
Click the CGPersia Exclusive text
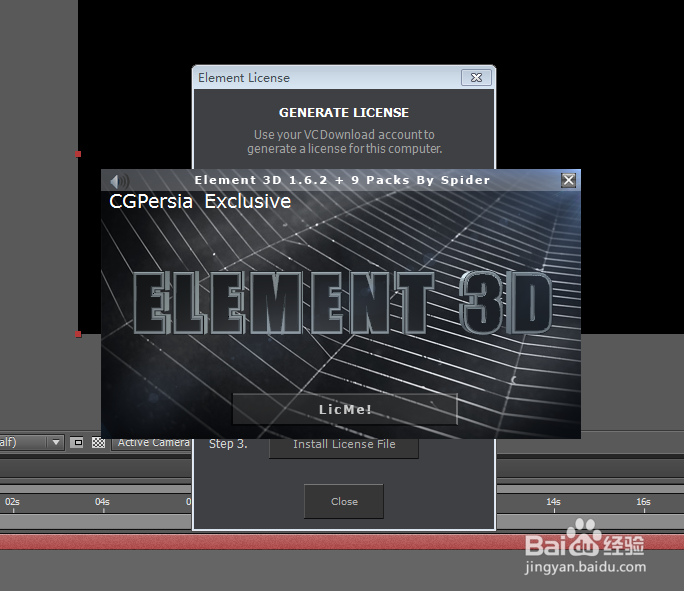pos(200,202)
